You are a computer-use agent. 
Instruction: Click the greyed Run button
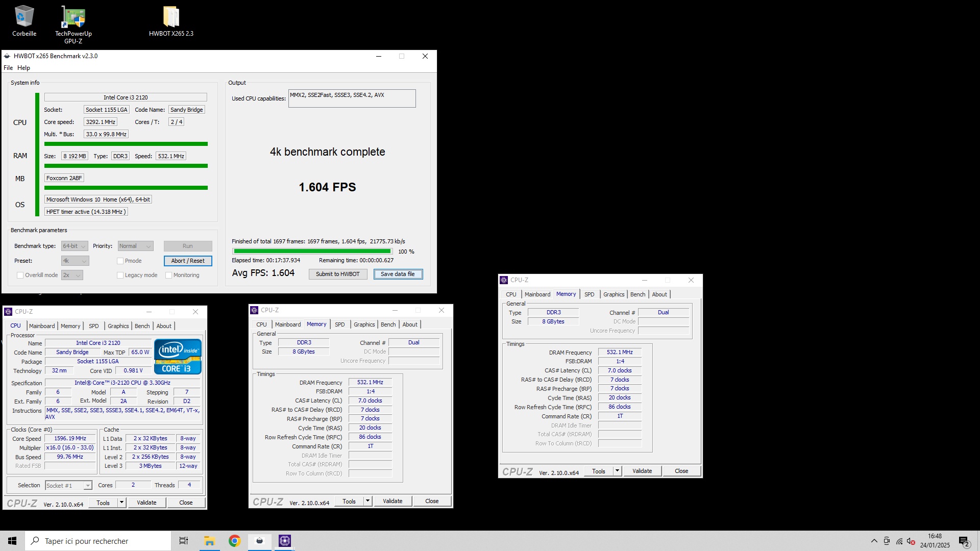pyautogui.click(x=188, y=246)
